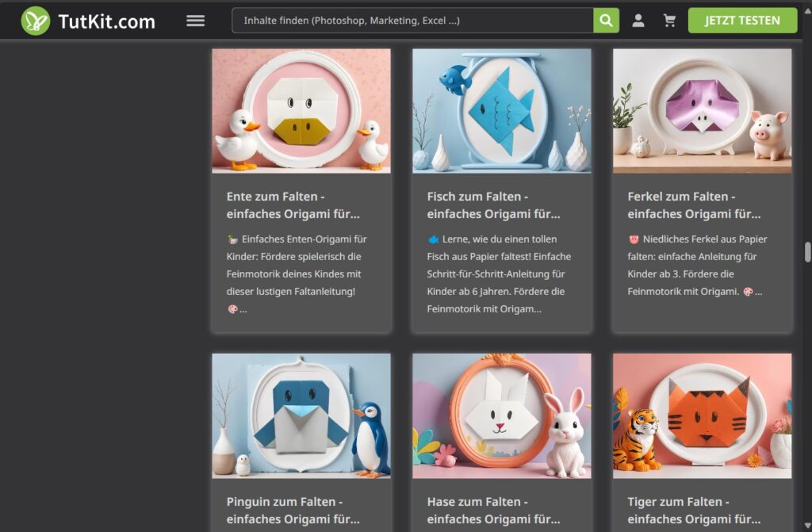812x532 pixels.
Task: Click the fish emoji in Fisch description
Action: (x=433, y=239)
